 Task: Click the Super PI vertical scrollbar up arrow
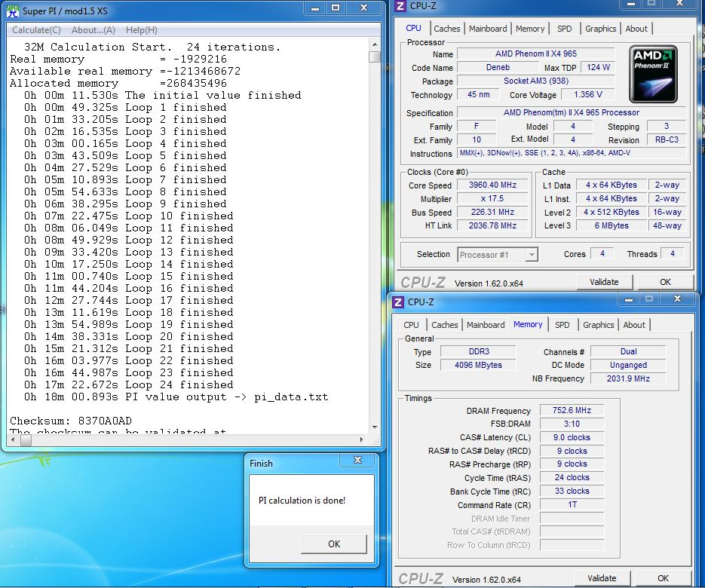(375, 44)
